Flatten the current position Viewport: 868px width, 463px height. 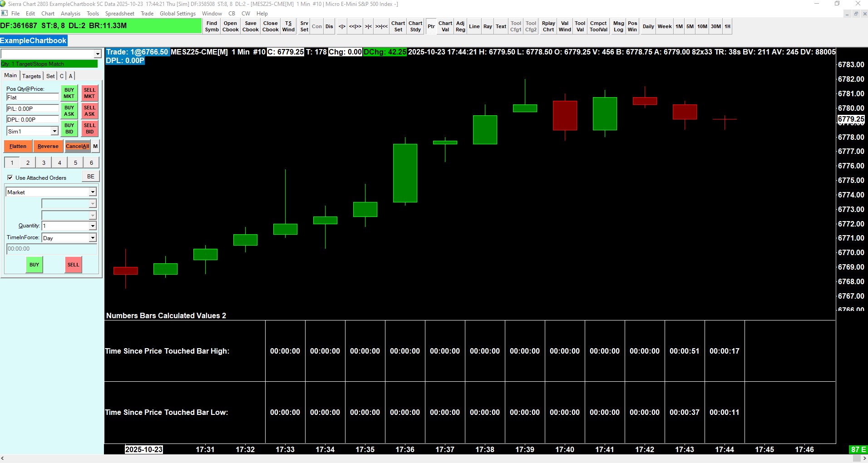(x=18, y=146)
